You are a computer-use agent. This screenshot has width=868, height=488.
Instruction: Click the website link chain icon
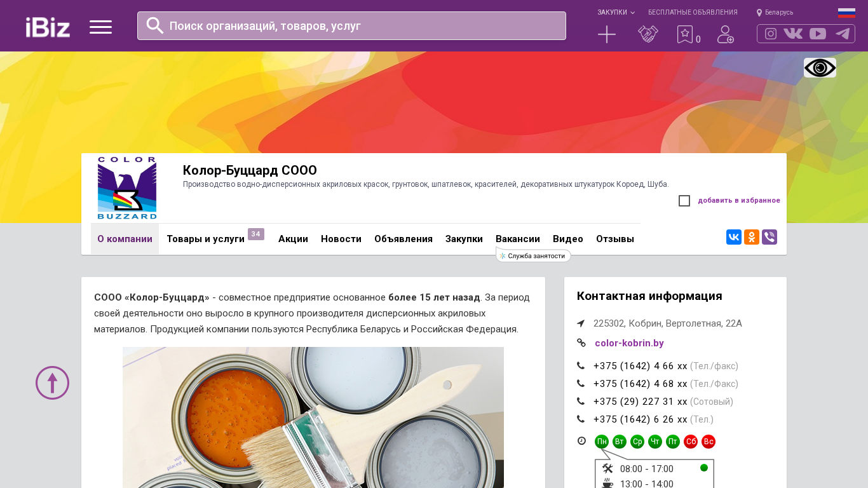tap(581, 343)
